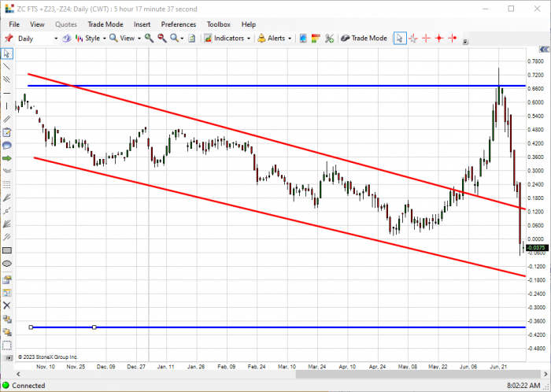Viewport: 551px width, 392px height.
Task: Toggle red crosshair with offset dot
Action: point(453,39)
